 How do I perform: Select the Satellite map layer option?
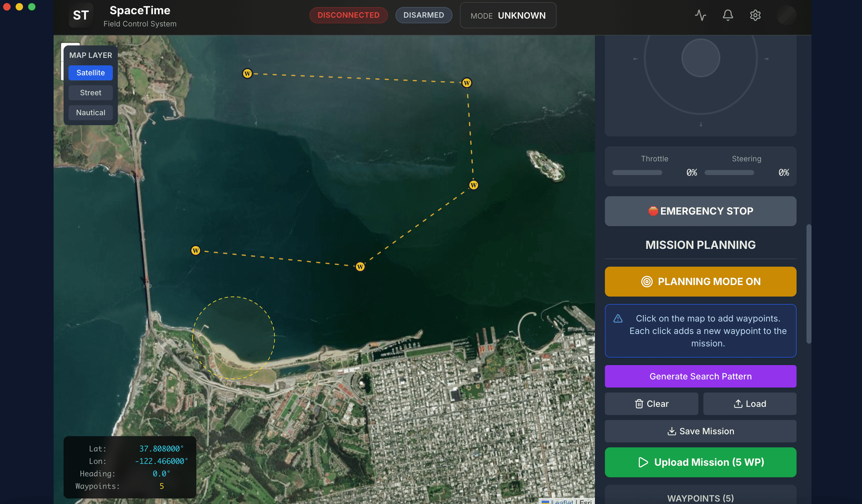pos(91,73)
